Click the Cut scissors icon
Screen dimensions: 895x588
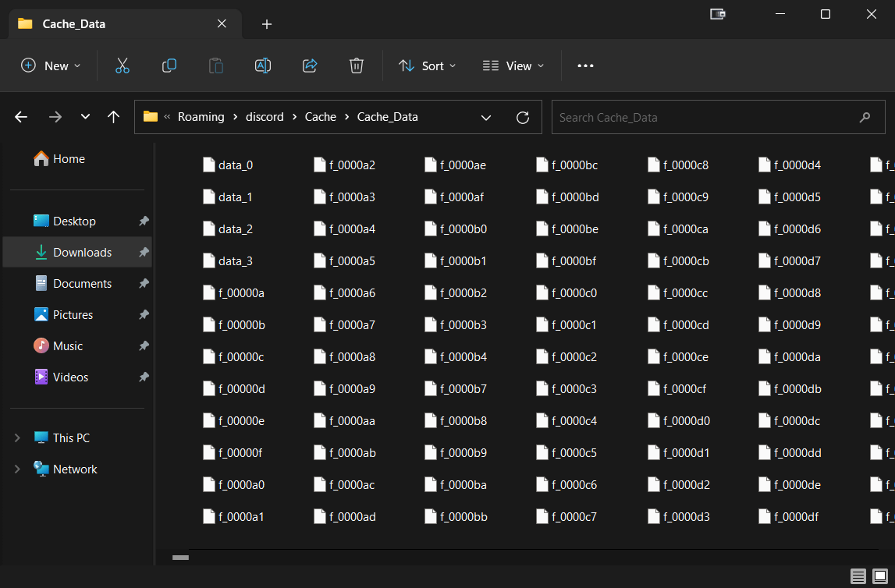(123, 66)
